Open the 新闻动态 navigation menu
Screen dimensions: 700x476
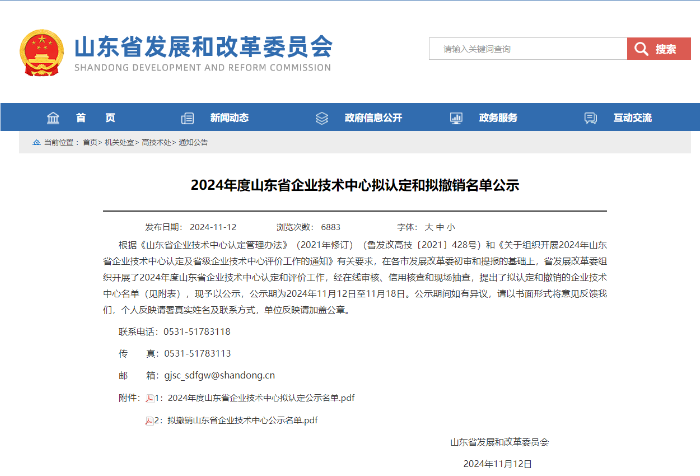229,118
